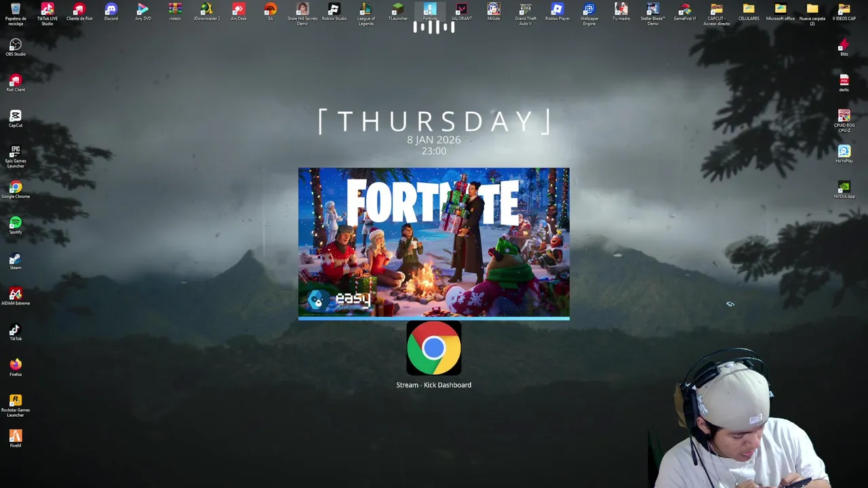Viewport: 868px width, 488px height.
Task: Select the MiSide game shortcut
Action: [494, 12]
